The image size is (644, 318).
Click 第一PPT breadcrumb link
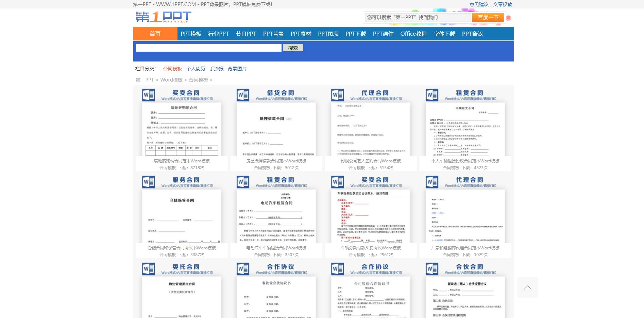click(x=145, y=80)
